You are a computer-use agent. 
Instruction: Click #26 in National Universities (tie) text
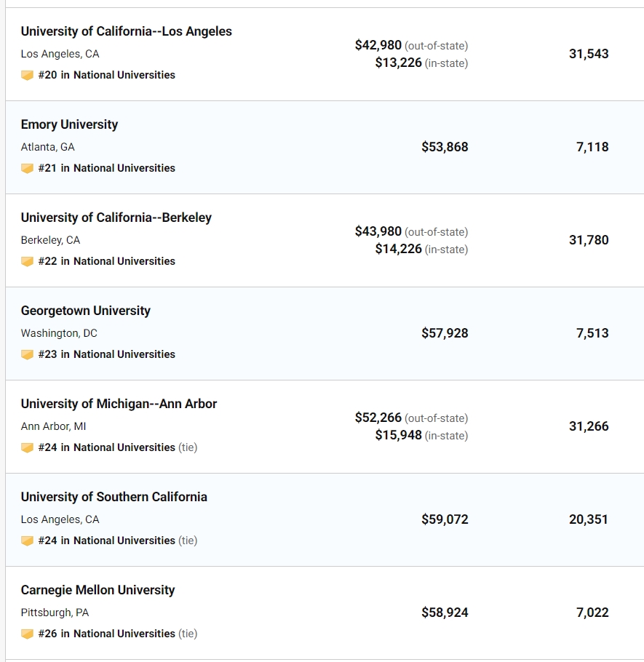[x=117, y=634]
